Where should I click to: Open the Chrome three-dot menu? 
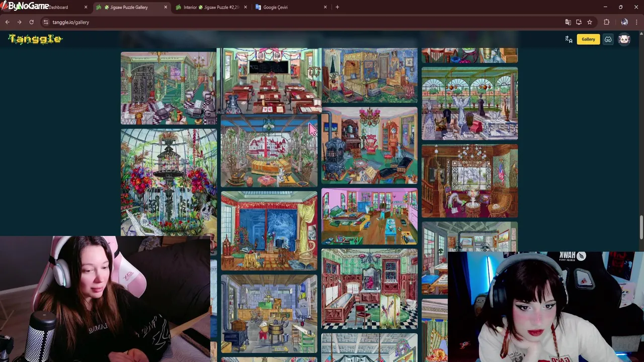636,22
